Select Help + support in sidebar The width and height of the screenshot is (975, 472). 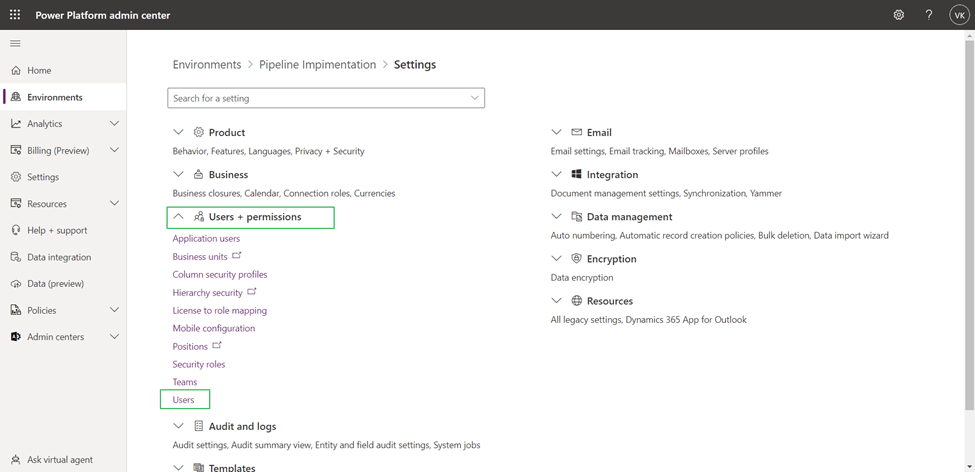57,230
